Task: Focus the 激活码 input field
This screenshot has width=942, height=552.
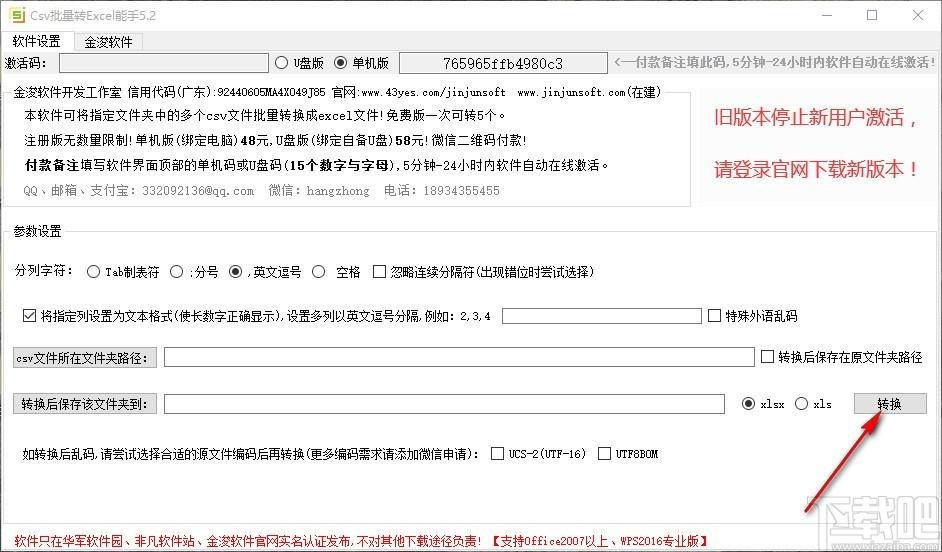Action: (x=163, y=63)
